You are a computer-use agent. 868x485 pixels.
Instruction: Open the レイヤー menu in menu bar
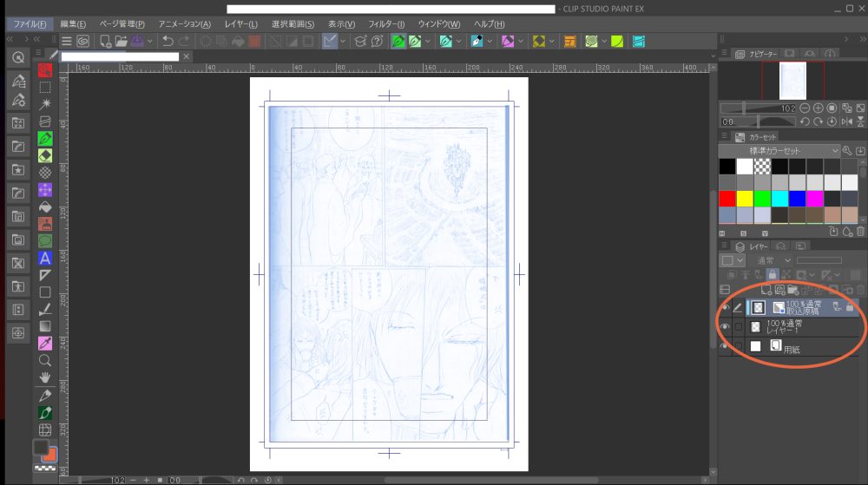pos(240,23)
